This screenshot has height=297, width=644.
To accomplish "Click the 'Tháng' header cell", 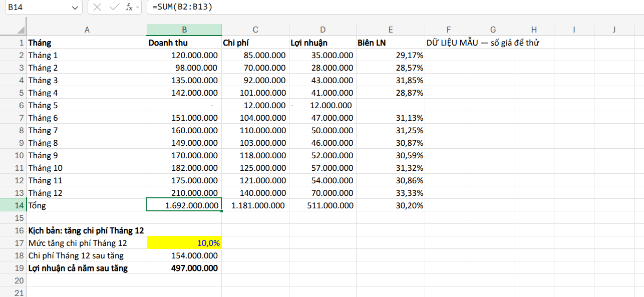I will click(87, 43).
